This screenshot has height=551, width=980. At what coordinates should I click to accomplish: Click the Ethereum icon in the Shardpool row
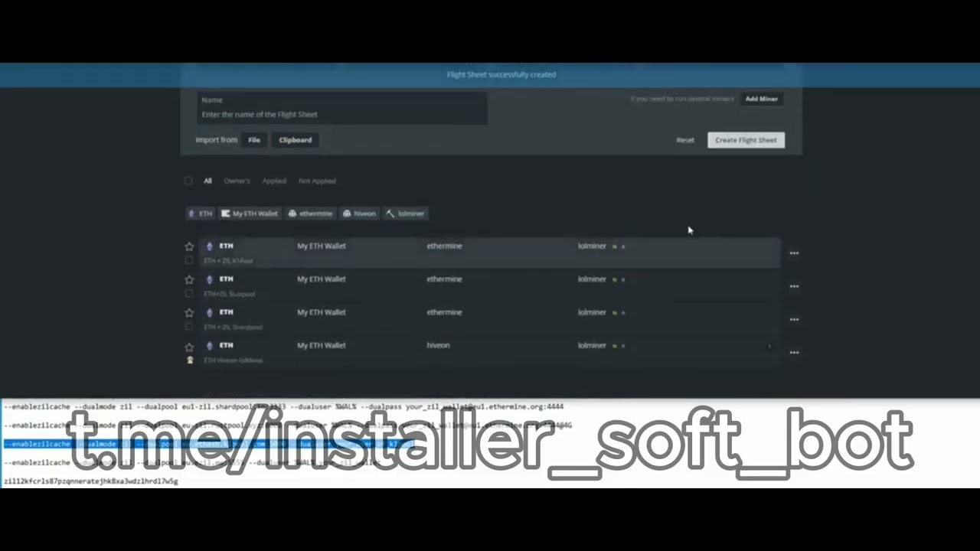pyautogui.click(x=210, y=312)
